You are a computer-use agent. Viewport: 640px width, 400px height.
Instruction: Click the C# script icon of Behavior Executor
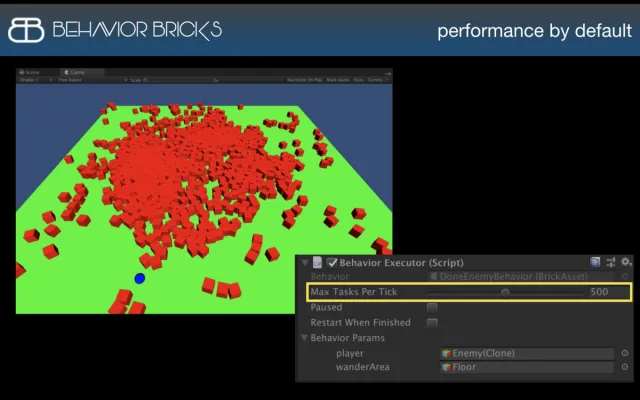(317, 262)
